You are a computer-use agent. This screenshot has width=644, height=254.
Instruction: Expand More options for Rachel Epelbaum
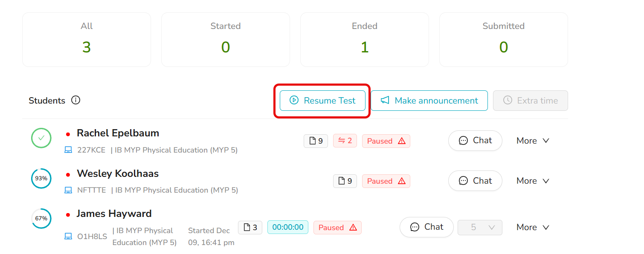pyautogui.click(x=533, y=141)
